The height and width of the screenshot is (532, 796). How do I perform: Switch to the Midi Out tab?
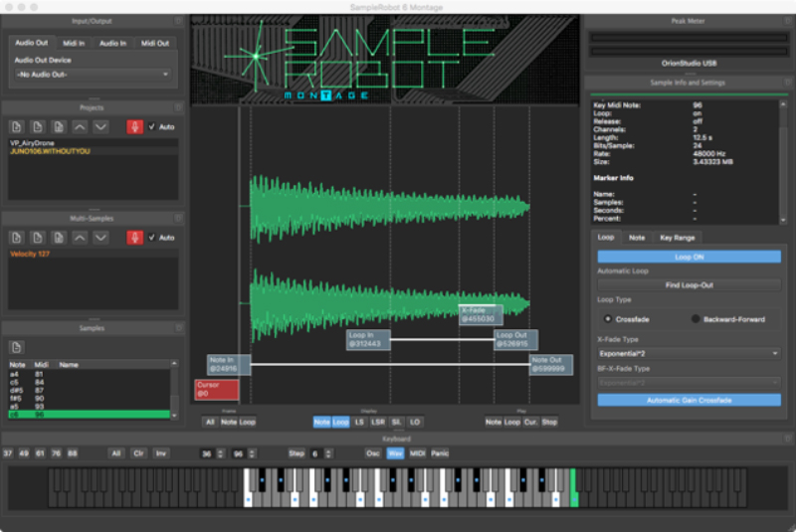(155, 43)
